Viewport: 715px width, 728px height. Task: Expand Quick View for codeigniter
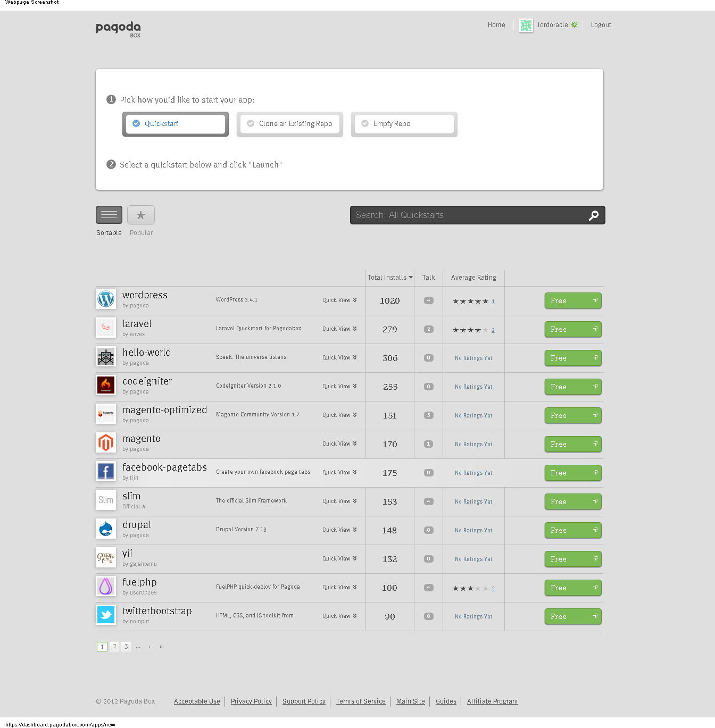click(339, 387)
